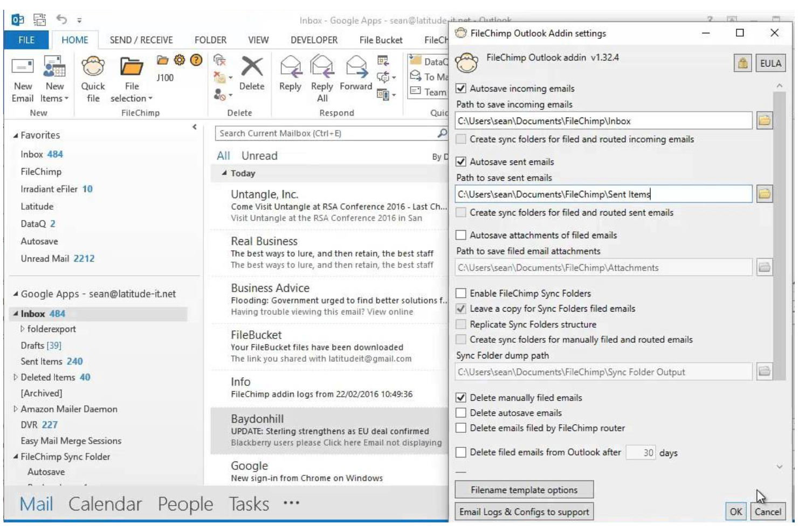Enable Delete filed emails from Outlook after days
Screen dimensions: 798x532
click(x=461, y=452)
